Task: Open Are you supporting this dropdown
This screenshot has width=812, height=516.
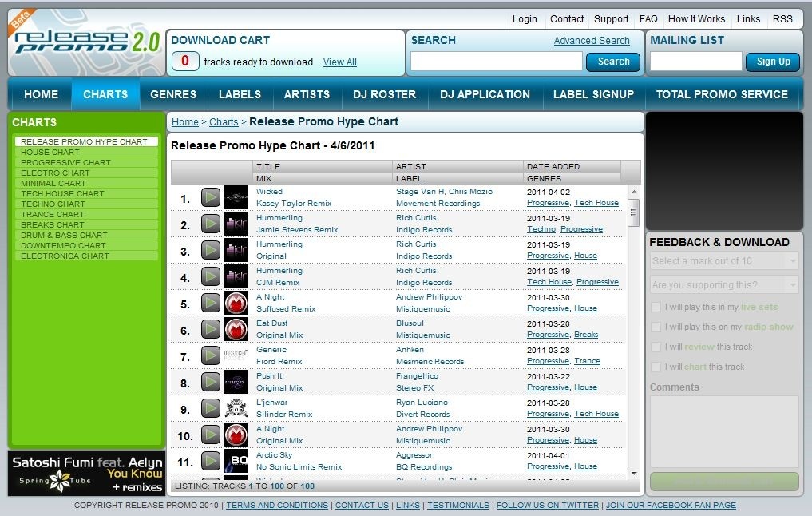Action: (x=724, y=284)
